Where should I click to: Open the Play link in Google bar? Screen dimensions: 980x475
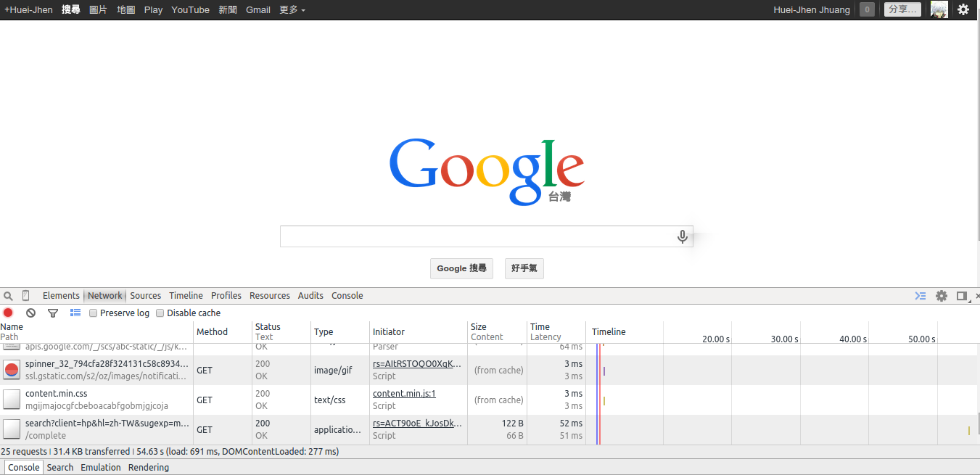click(x=153, y=10)
